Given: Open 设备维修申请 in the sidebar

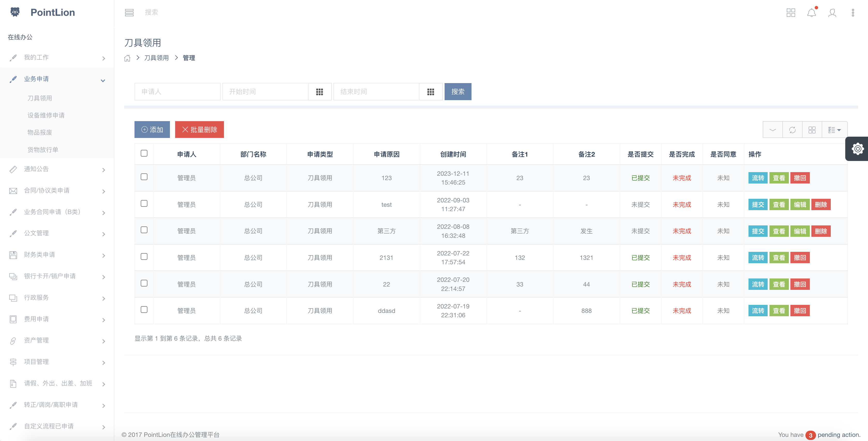Looking at the screenshot, I should coord(46,115).
